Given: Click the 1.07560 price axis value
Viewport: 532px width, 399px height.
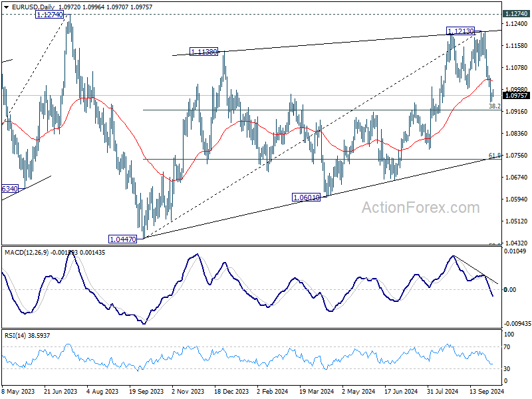Looking at the screenshot, I should pos(517,156).
